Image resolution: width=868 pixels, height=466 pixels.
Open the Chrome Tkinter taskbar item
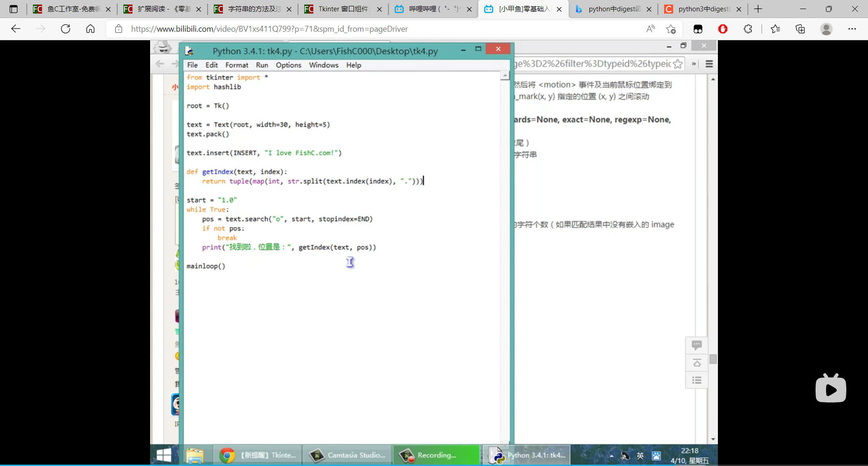[x=257, y=455]
